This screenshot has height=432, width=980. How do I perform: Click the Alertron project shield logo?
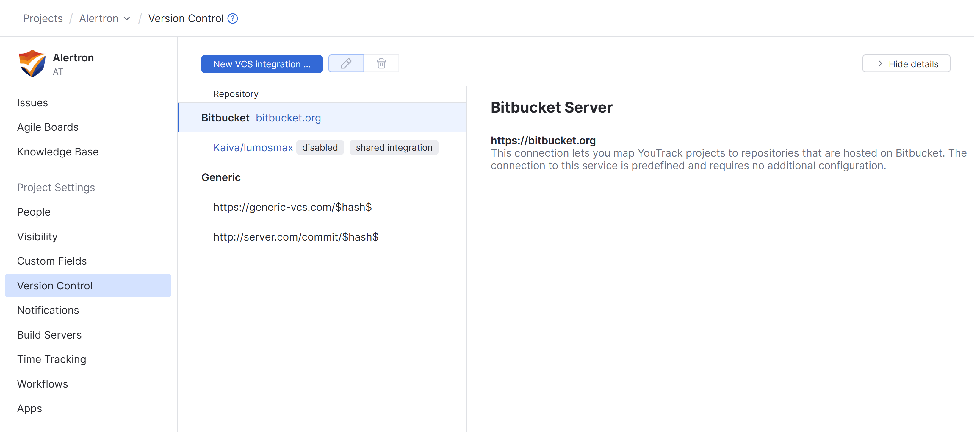tap(32, 63)
